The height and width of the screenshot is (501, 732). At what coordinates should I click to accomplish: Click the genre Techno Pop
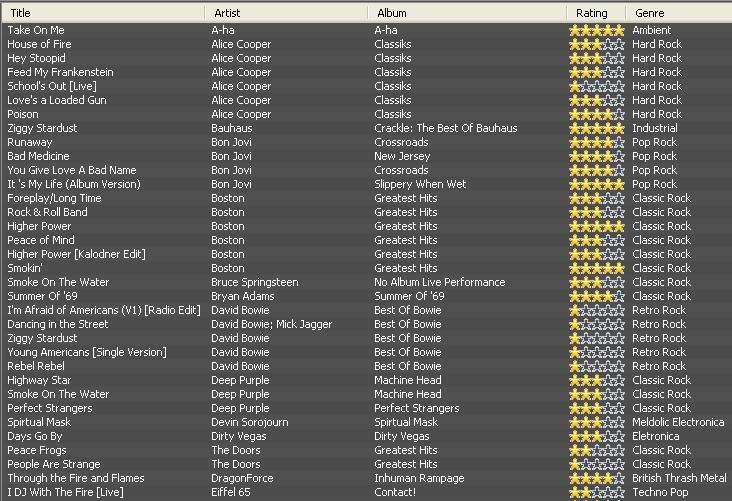[x=661, y=493]
